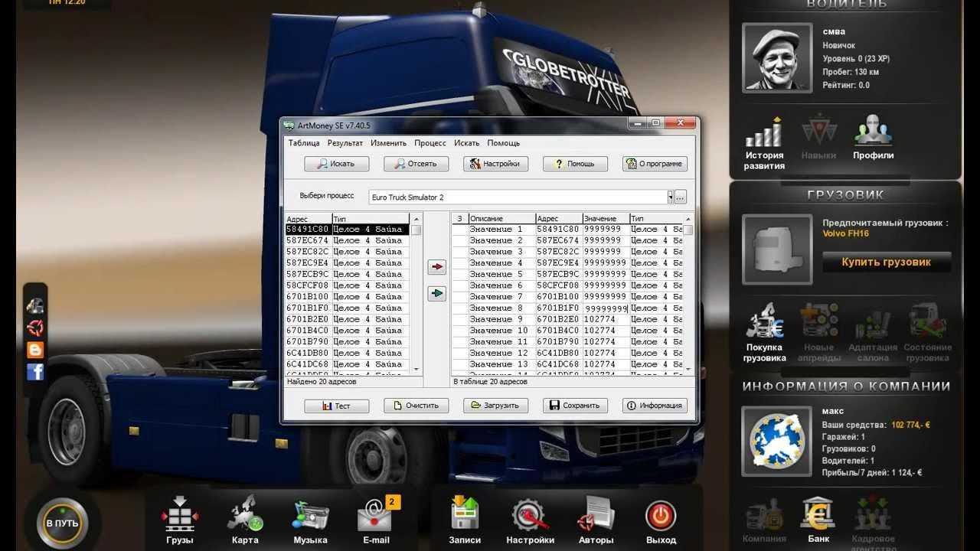
Task: Click the Очистить clear button
Action: pyautogui.click(x=416, y=406)
